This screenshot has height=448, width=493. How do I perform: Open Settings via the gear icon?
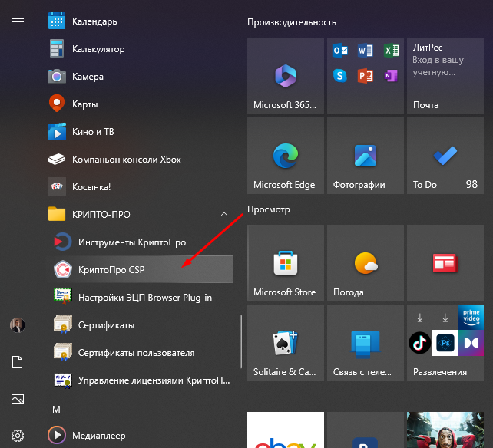point(18,436)
